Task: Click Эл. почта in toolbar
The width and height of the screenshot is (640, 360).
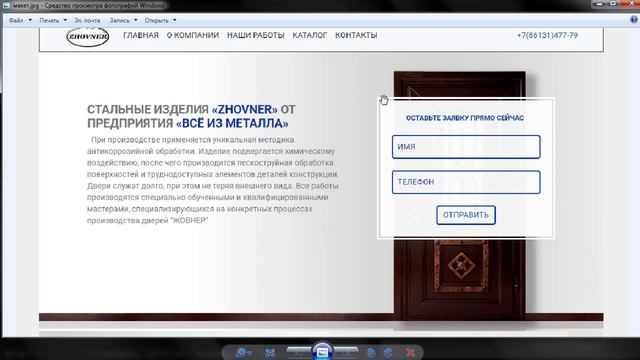Action: (x=87, y=20)
